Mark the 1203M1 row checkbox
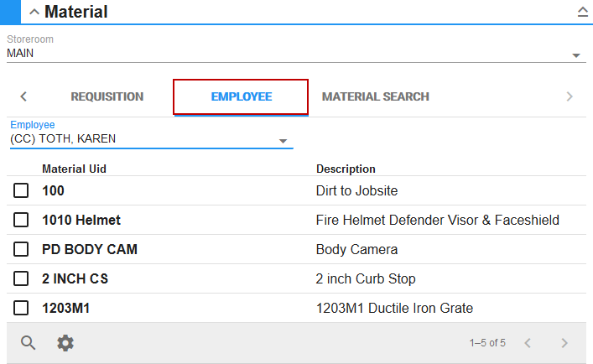 point(21,309)
